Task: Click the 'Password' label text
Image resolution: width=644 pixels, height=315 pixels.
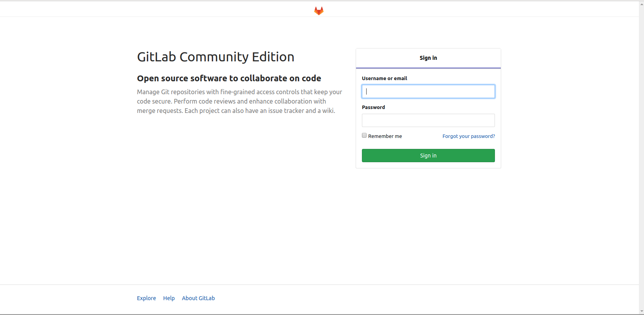Action: 373,107
